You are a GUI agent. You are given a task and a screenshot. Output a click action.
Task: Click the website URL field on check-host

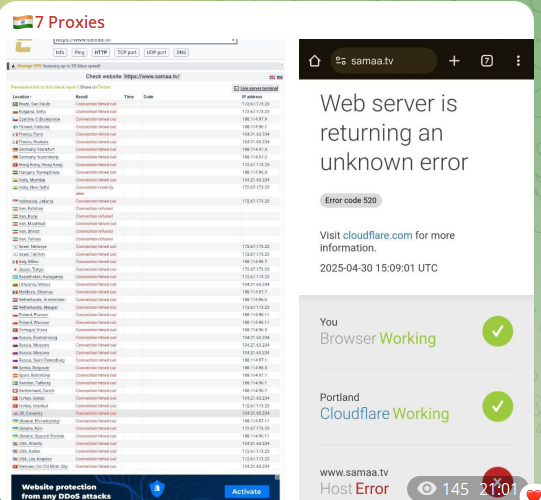pyautogui.click(x=145, y=41)
